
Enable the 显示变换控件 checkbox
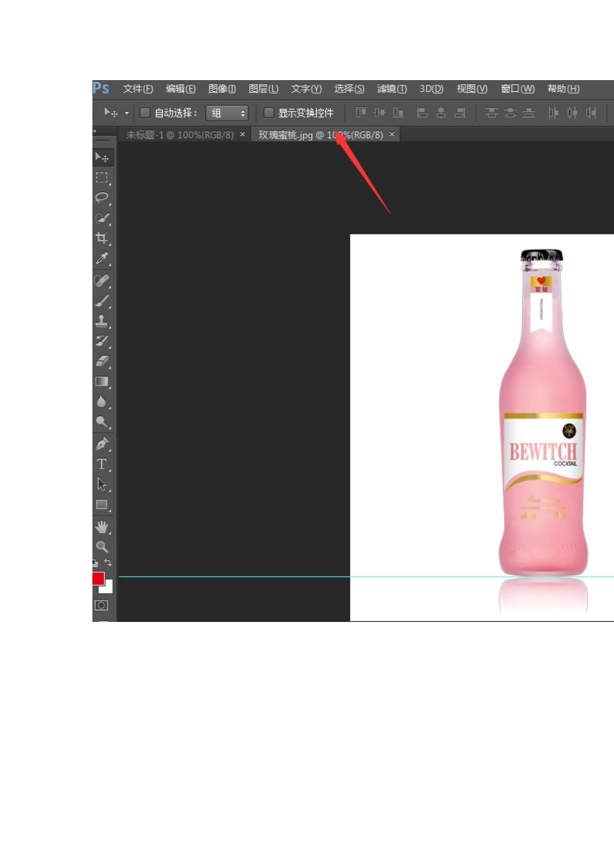(269, 113)
